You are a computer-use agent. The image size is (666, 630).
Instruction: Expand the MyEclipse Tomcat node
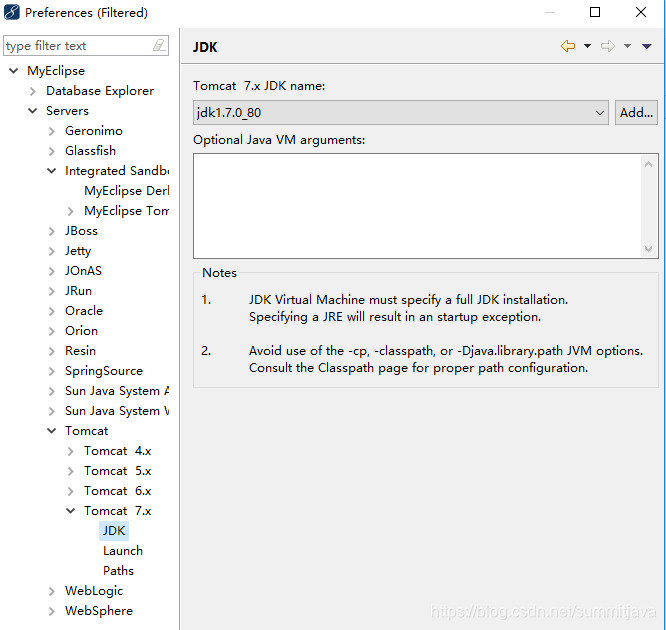tap(71, 211)
